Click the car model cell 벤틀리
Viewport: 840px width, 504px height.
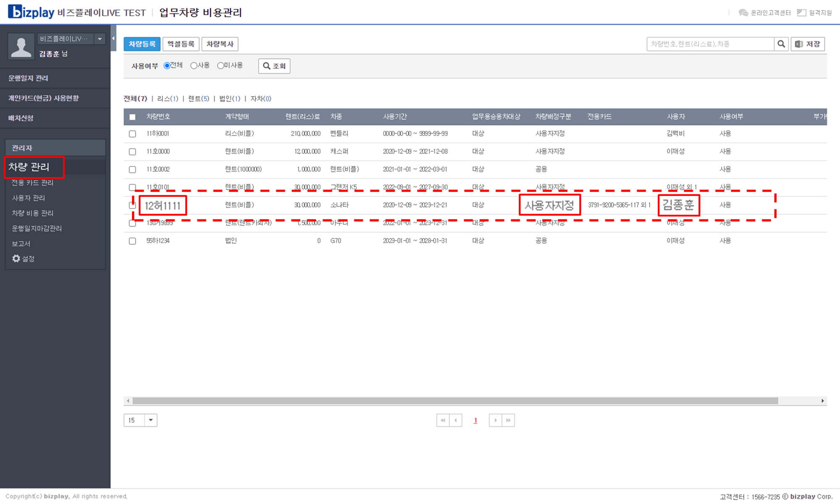point(339,133)
